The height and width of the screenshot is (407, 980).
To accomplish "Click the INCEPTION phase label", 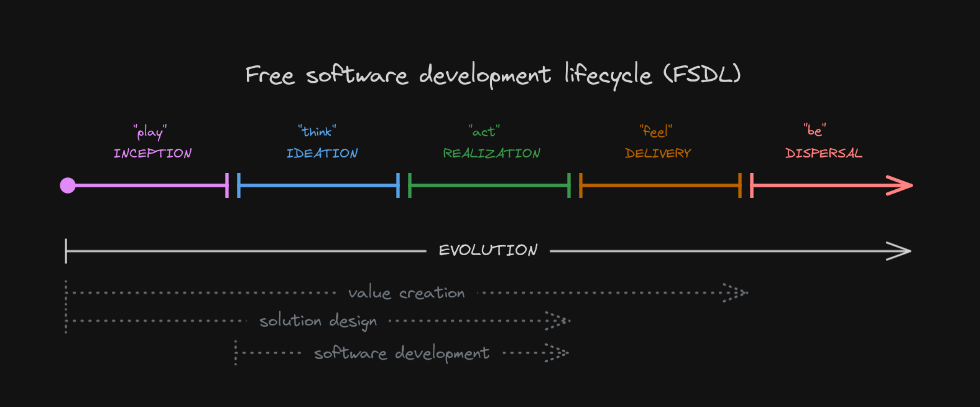I will coord(152,153).
